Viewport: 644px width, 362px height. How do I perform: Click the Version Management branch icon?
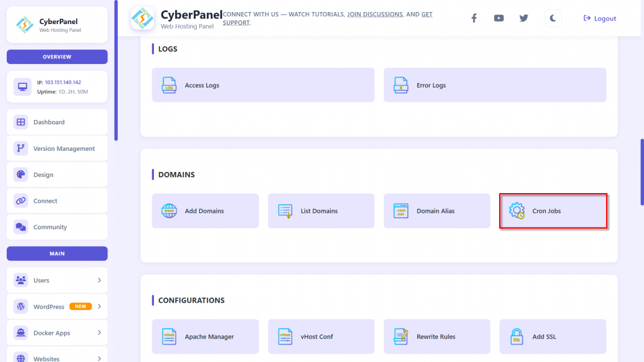21,148
